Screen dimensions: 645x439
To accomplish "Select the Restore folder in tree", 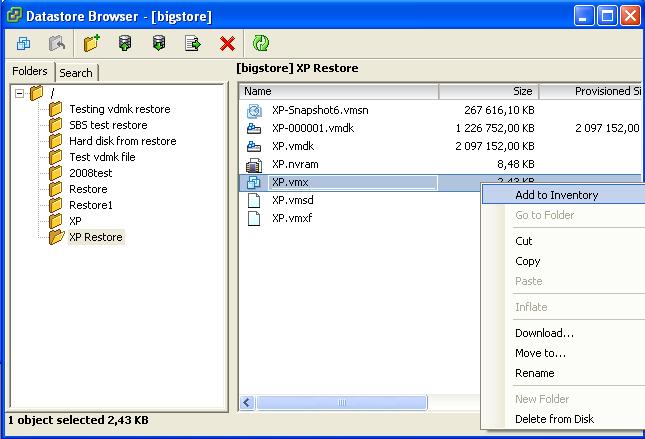I will [88, 189].
